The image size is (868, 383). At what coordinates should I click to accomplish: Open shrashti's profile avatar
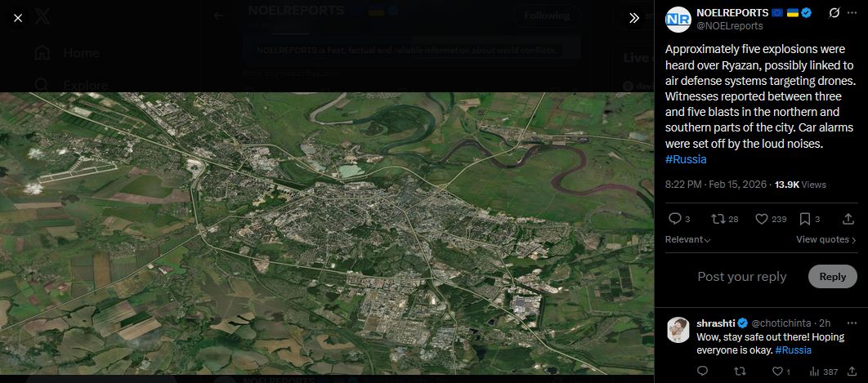pos(678,329)
